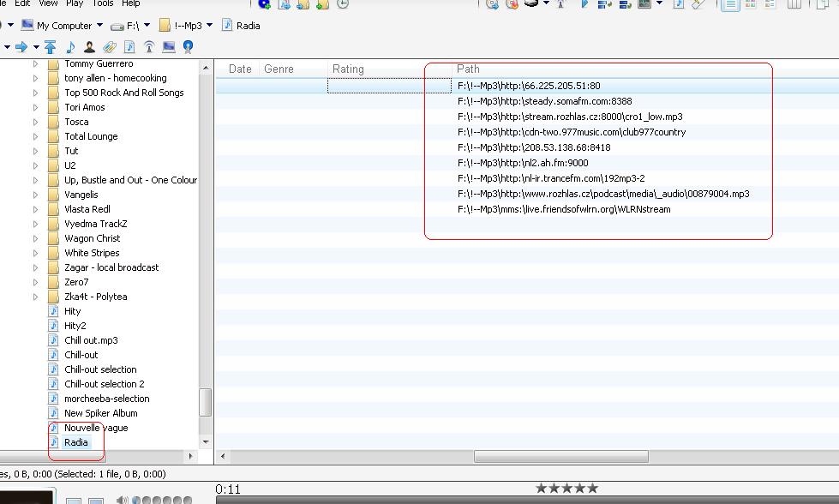Click the clock icon in top toolbar
The image size is (839, 504).
343,4
